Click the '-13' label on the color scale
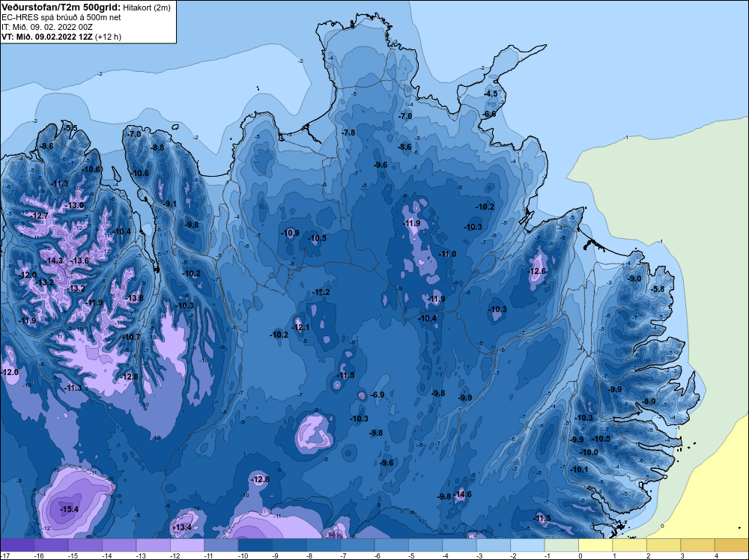 tap(139, 556)
